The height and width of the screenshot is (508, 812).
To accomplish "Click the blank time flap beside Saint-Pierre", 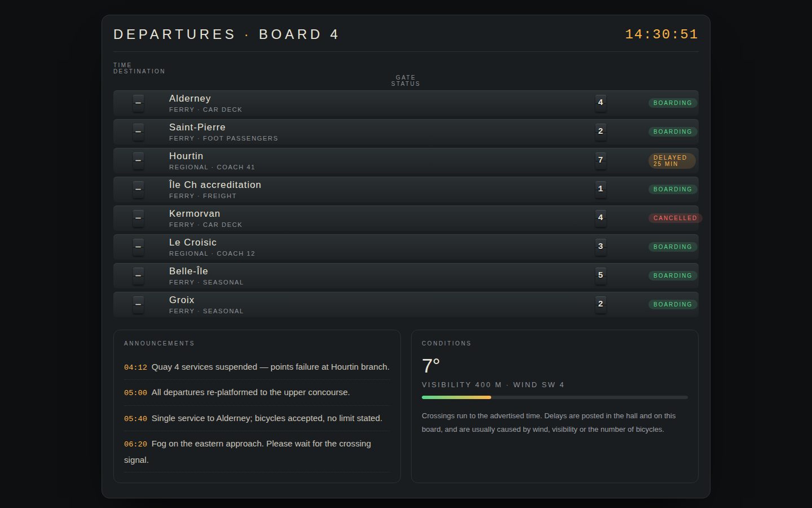I will [138, 132].
